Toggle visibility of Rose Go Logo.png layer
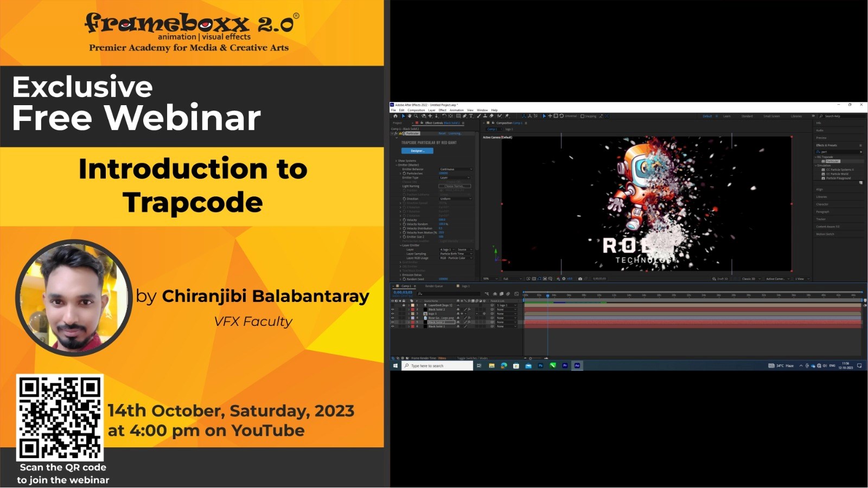 pos(393,318)
